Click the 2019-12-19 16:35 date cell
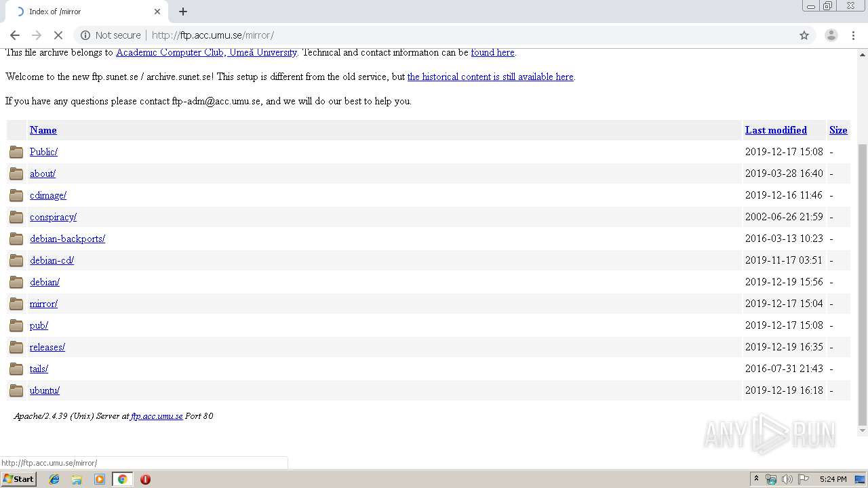 pyautogui.click(x=784, y=347)
